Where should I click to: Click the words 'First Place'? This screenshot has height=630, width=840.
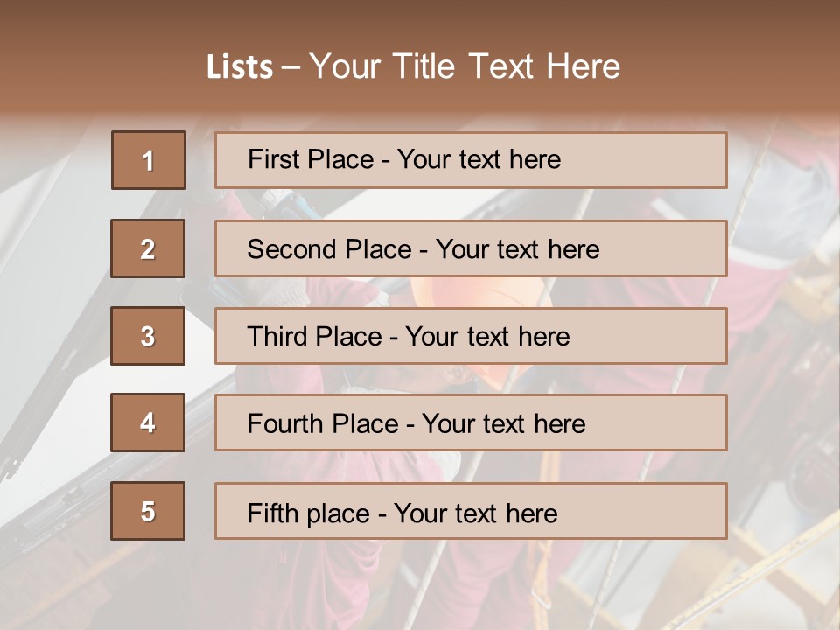tap(311, 159)
